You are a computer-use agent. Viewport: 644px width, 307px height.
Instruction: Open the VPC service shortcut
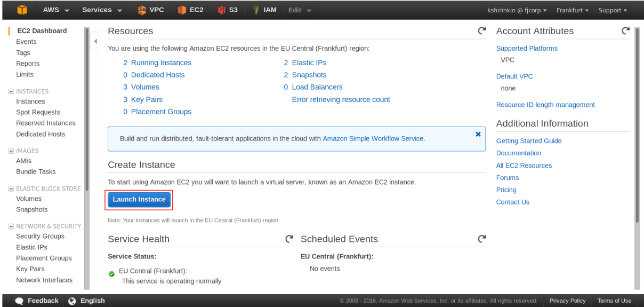coord(150,10)
